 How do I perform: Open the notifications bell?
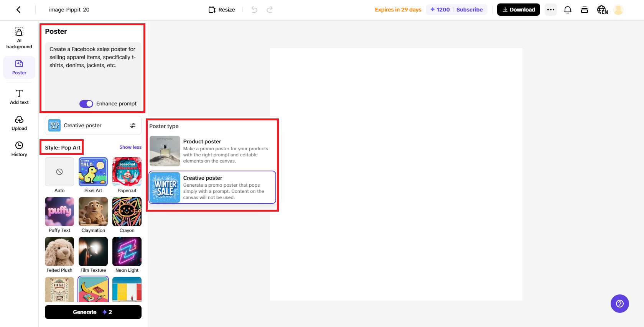tap(568, 10)
